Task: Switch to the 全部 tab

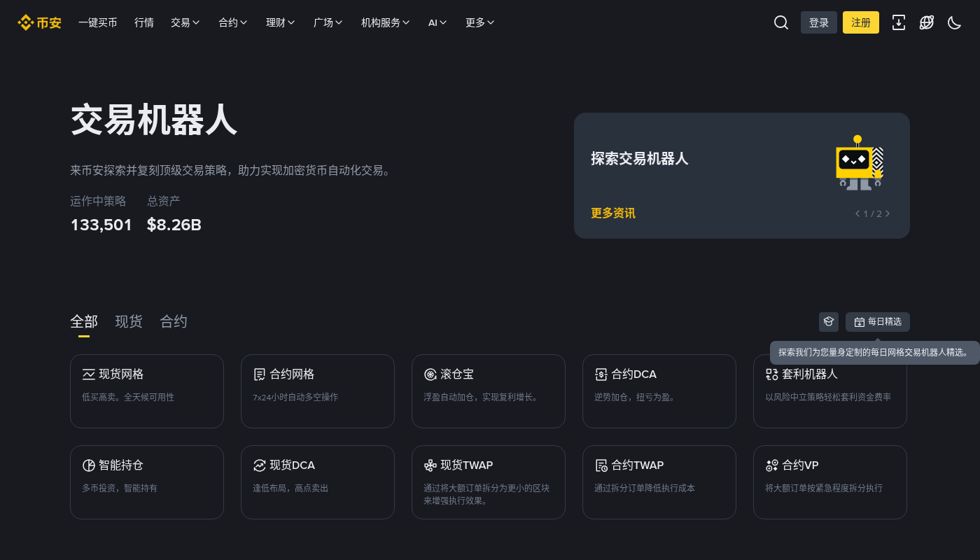Action: click(84, 321)
